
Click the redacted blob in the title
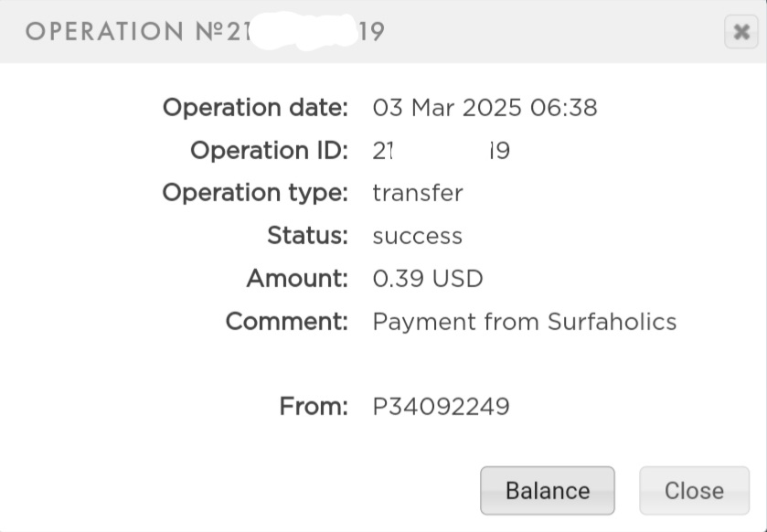point(304,31)
